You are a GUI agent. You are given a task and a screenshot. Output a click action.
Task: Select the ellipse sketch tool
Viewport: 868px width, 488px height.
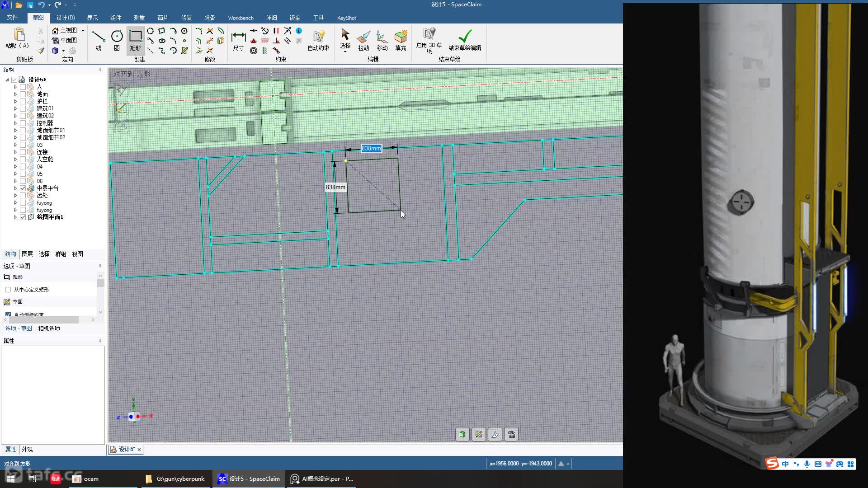pyautogui.click(x=161, y=41)
